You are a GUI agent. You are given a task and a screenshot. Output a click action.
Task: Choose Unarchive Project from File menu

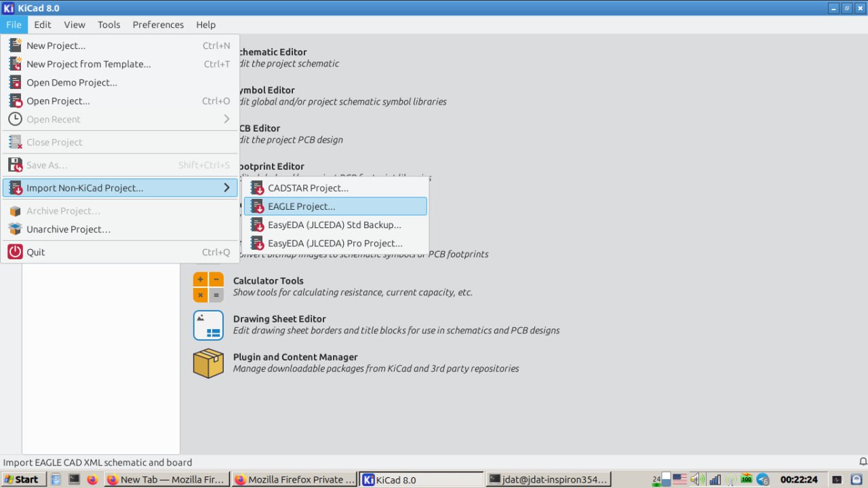click(68, 229)
